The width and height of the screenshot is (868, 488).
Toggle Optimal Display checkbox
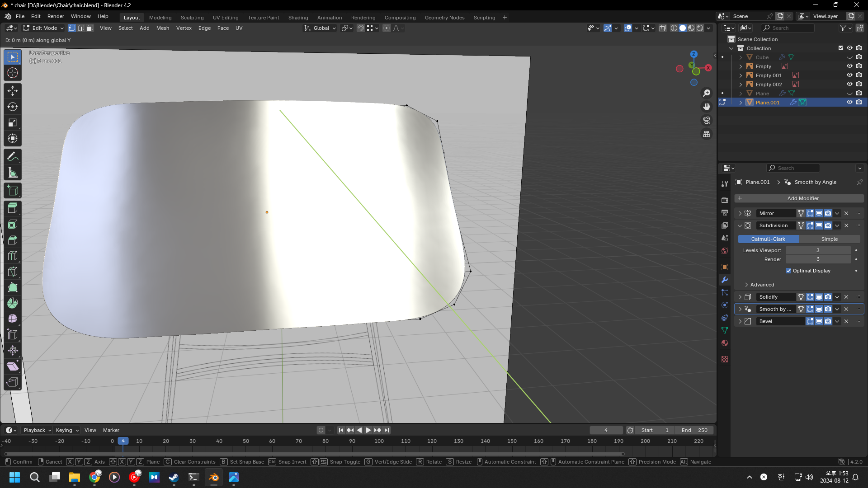788,271
